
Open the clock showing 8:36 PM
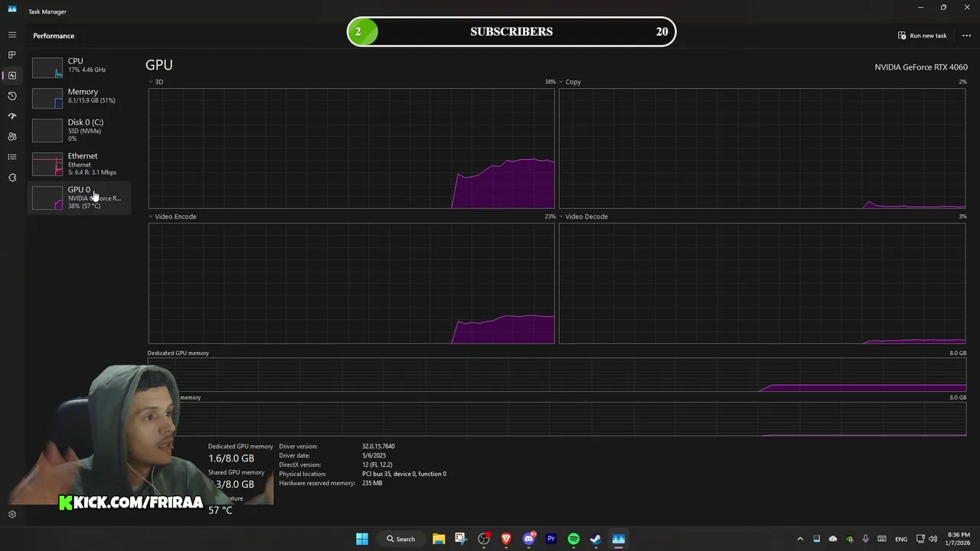point(959,539)
